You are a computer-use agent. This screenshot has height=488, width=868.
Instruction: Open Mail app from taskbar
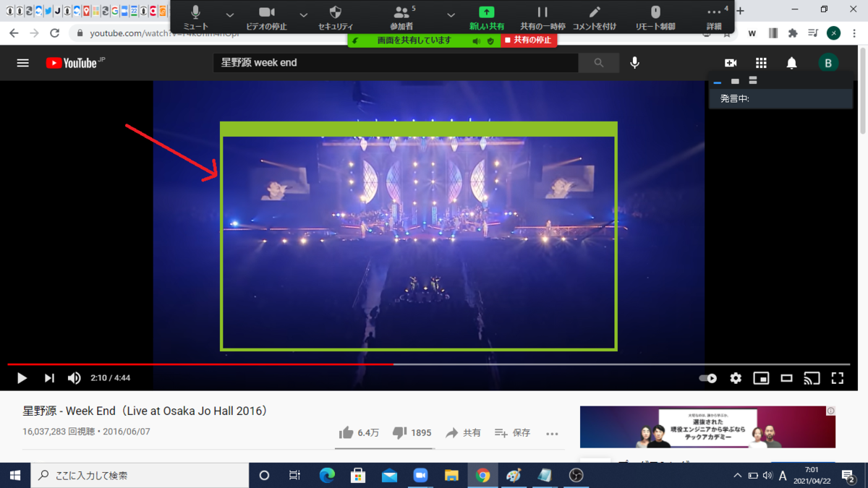pyautogui.click(x=389, y=475)
